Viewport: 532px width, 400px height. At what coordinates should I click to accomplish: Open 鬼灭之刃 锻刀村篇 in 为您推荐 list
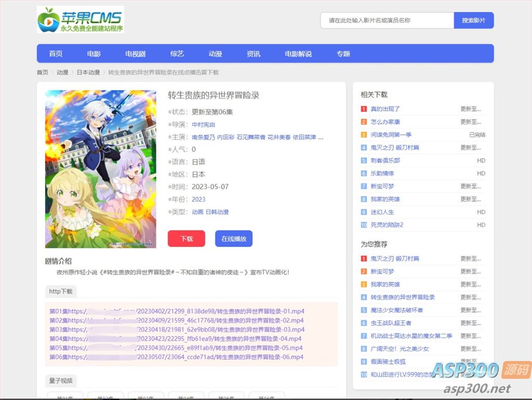395,259
